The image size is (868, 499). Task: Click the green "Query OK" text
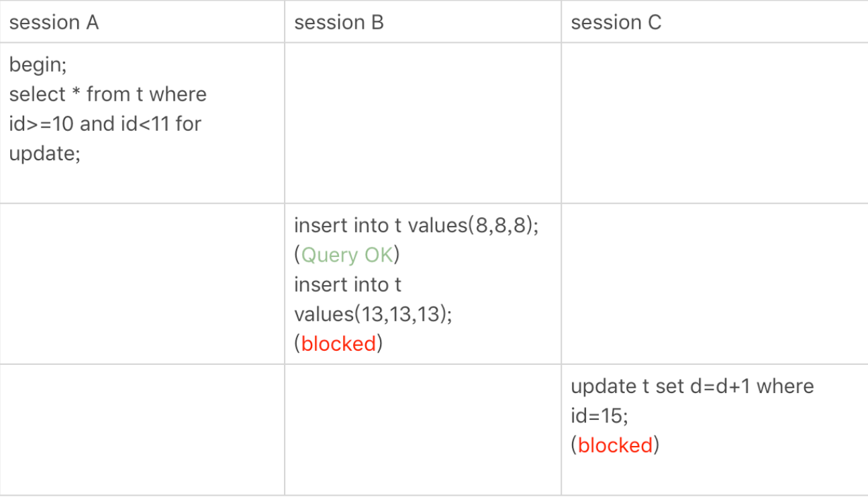[x=346, y=256]
